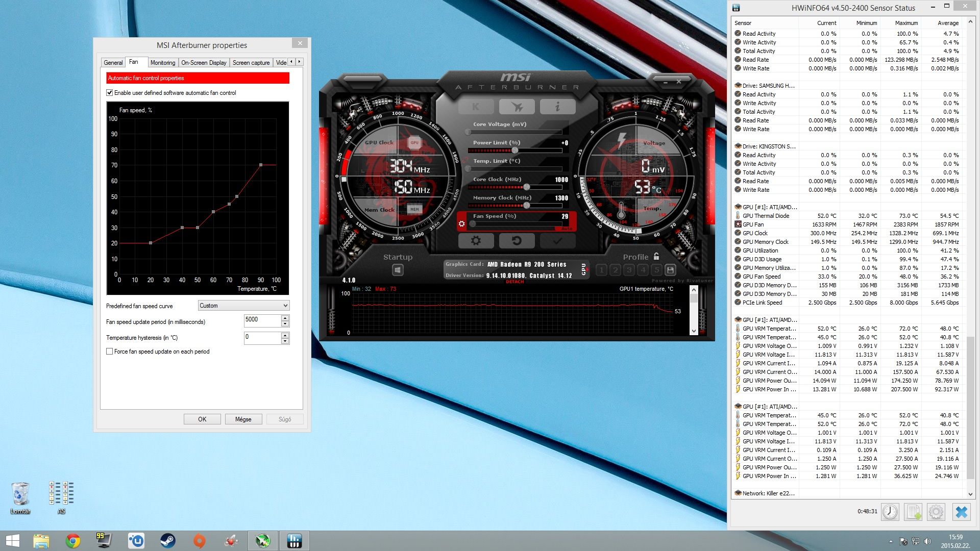Open File Explorer from the taskbar
980x551 pixels.
[41, 541]
